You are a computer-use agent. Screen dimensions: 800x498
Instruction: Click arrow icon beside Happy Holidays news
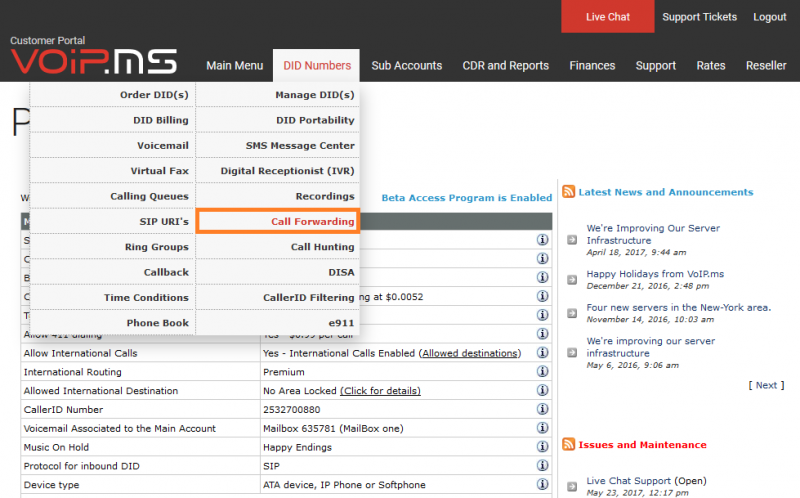coord(572,280)
